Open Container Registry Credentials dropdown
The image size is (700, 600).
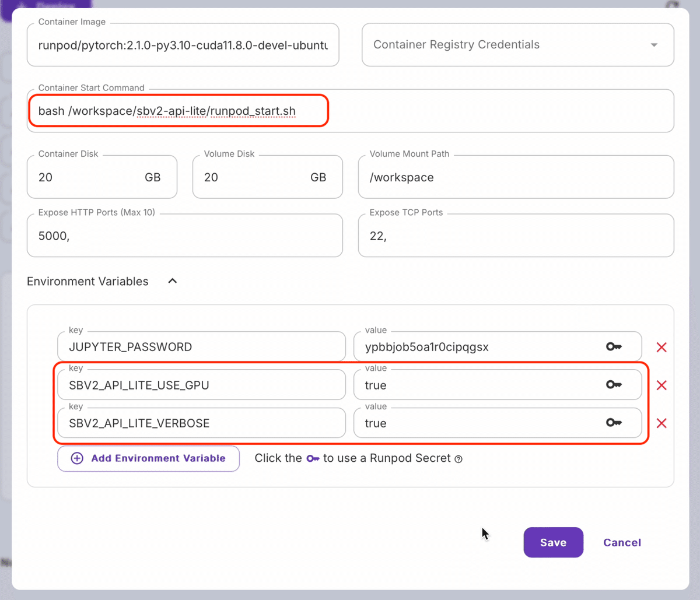click(x=518, y=45)
